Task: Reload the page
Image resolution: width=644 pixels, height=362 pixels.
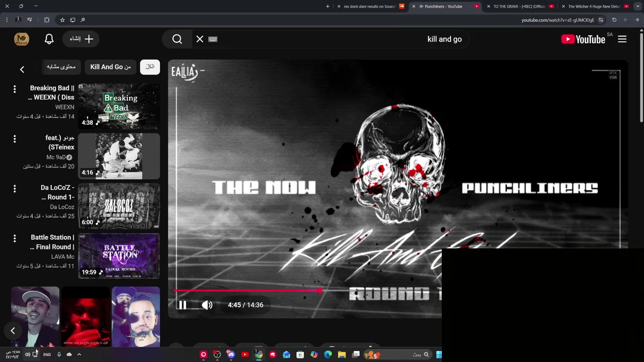Action: coord(614,20)
